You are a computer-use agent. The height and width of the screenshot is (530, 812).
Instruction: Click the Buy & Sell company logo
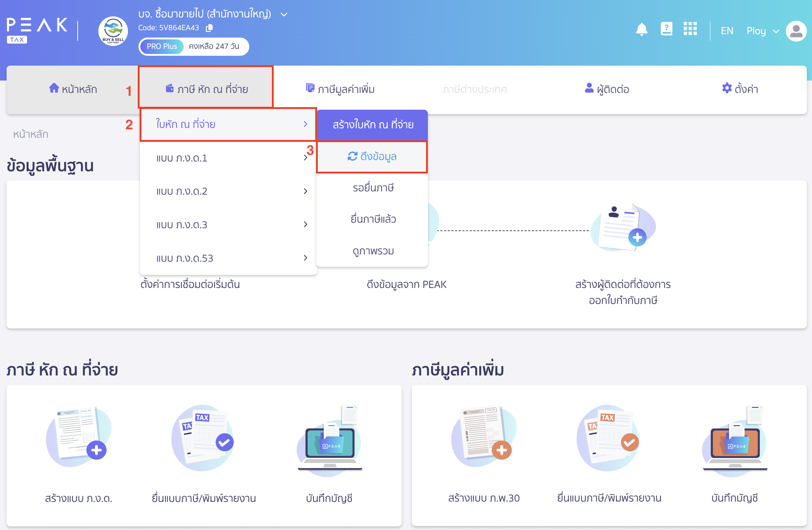click(113, 31)
